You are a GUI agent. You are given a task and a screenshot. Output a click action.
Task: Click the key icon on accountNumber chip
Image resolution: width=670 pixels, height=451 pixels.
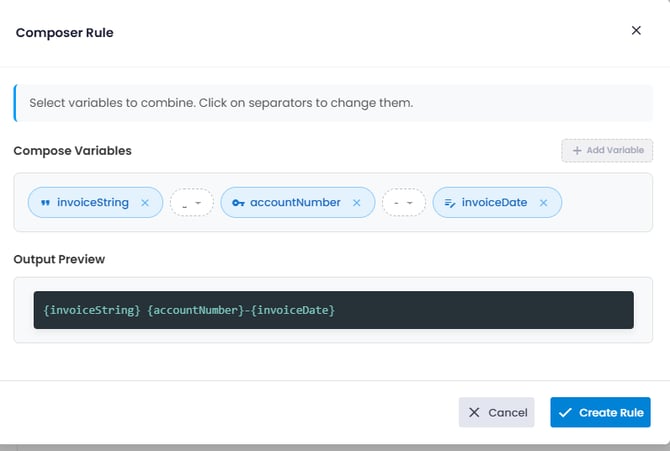tap(238, 203)
